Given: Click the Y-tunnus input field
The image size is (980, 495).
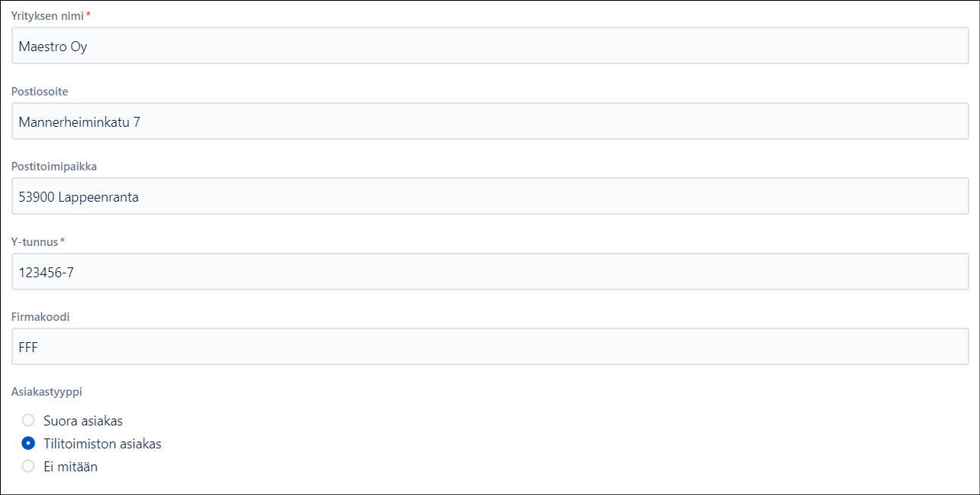Looking at the screenshot, I should coord(490,272).
